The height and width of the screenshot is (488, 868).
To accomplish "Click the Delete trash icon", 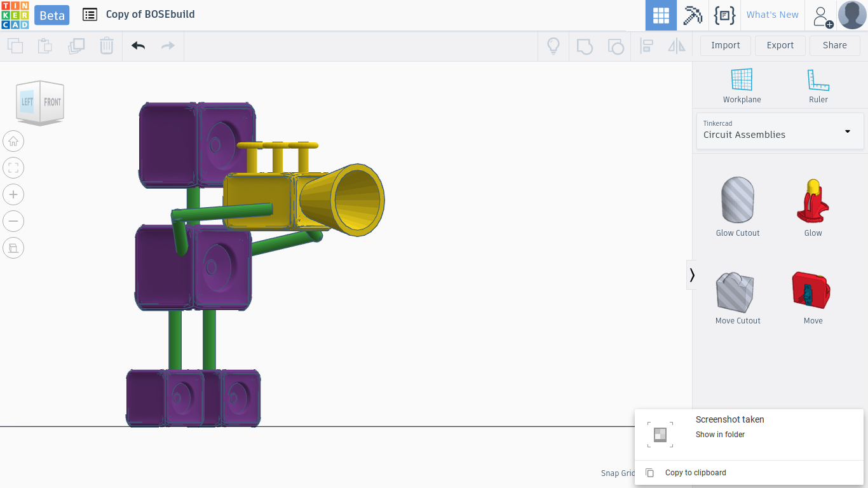I will click(x=107, y=46).
